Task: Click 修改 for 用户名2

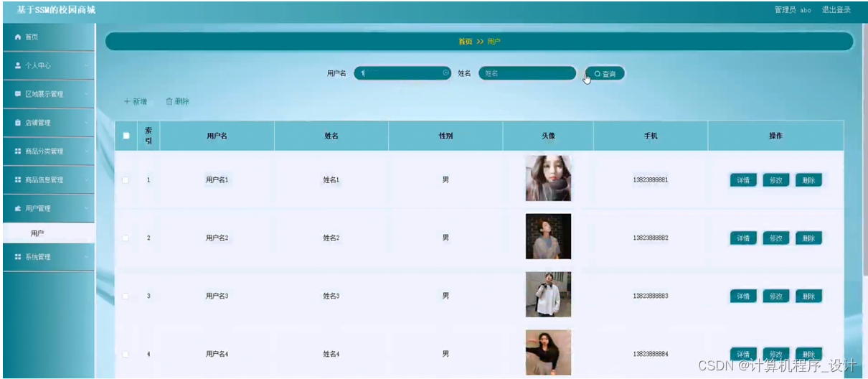Action: pyautogui.click(x=776, y=238)
